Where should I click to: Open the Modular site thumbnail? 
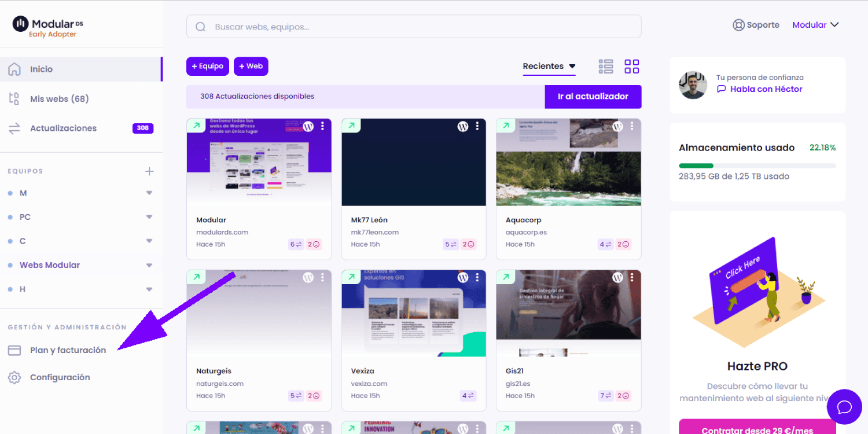(259, 162)
